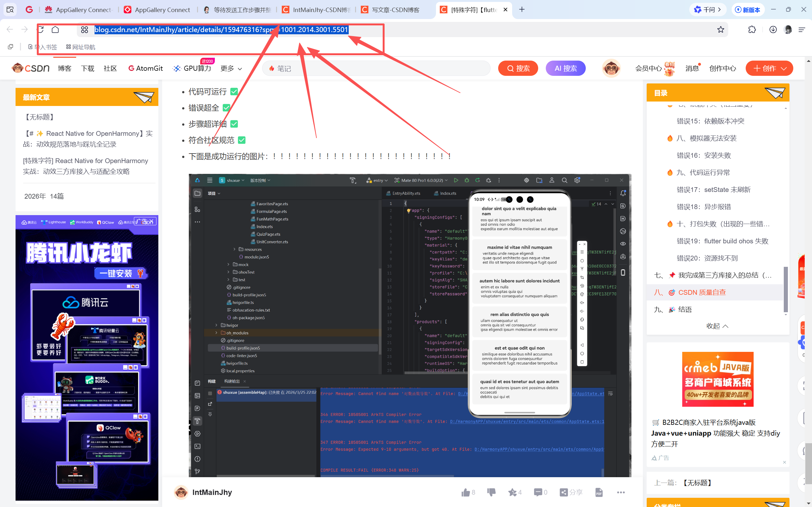
Task: Click the PDF export icon
Action: click(x=599, y=492)
